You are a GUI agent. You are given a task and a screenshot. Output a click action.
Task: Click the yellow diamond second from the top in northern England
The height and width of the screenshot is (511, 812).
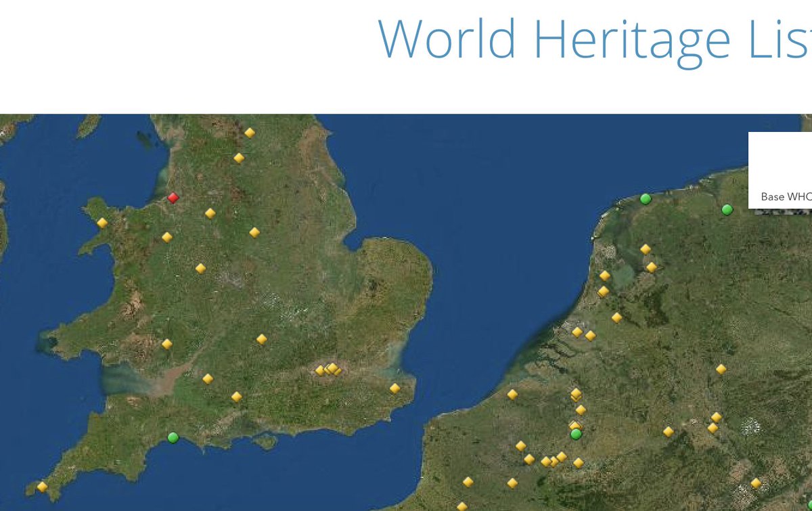point(239,158)
